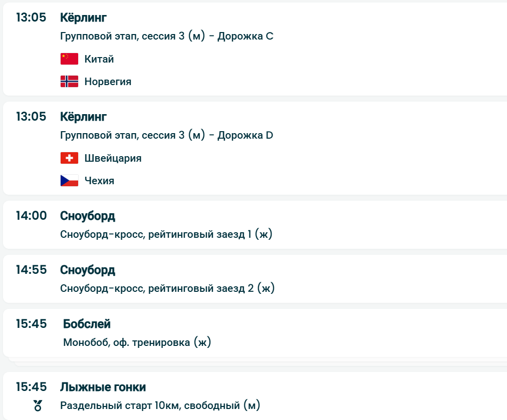Open the 14:55 Сноуборд event
The image size is (507, 420).
[87, 270]
